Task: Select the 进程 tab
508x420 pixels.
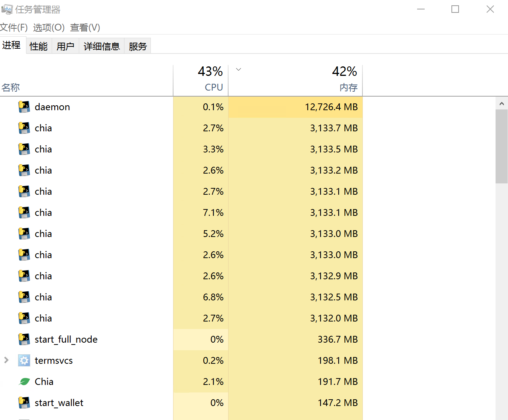Action: click(x=12, y=45)
